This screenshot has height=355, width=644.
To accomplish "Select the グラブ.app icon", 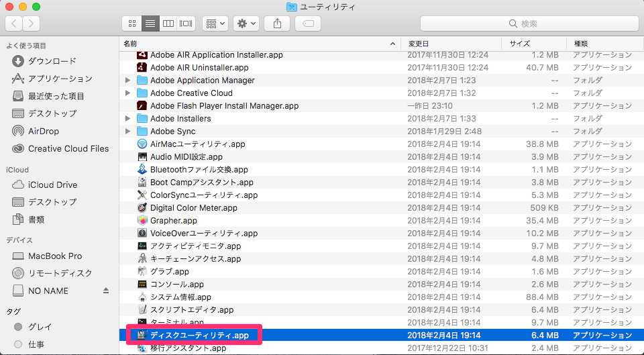I will point(142,271).
